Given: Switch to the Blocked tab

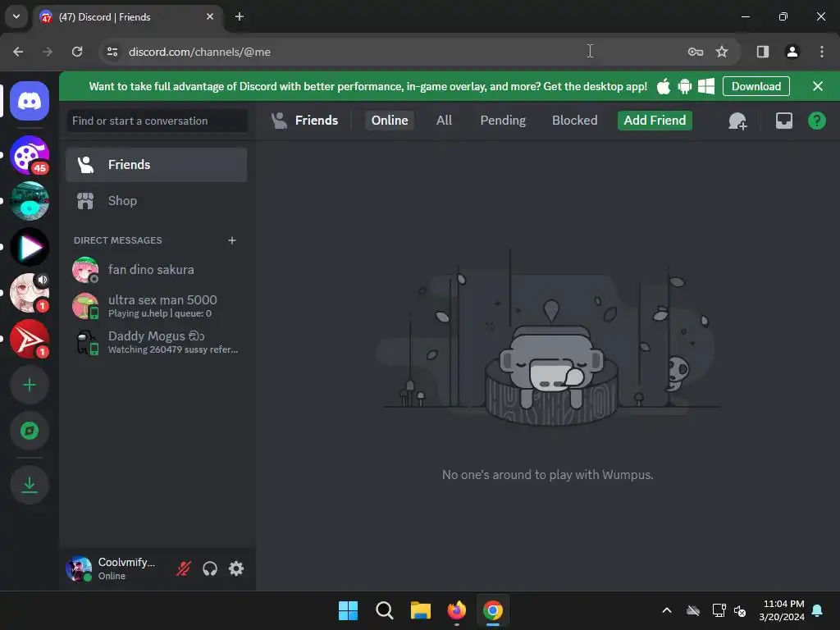Looking at the screenshot, I should pyautogui.click(x=574, y=121).
